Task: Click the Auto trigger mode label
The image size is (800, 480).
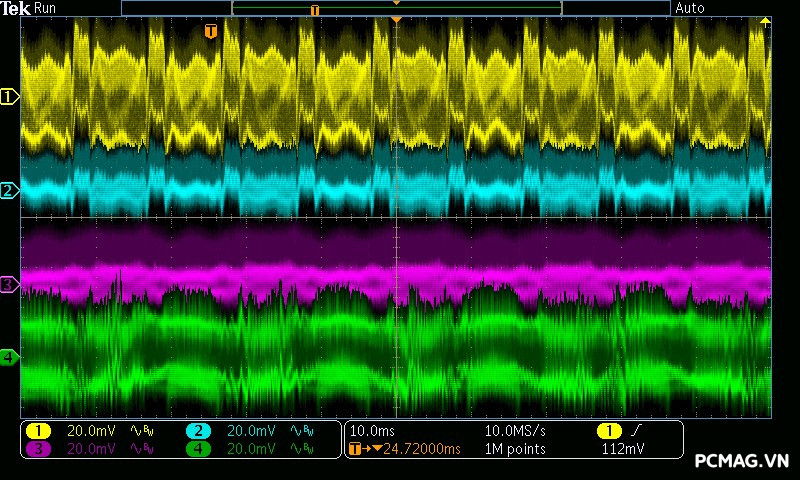Action: tap(690, 8)
